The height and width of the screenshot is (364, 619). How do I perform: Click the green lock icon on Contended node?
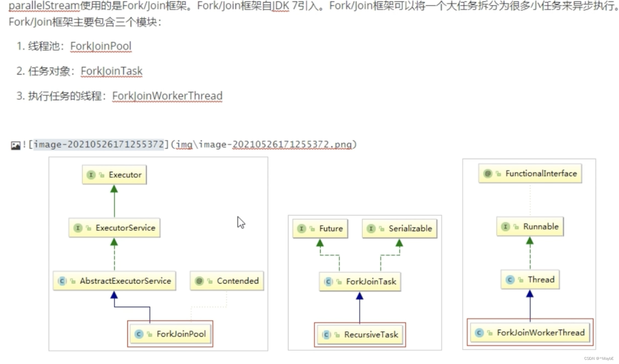(210, 281)
